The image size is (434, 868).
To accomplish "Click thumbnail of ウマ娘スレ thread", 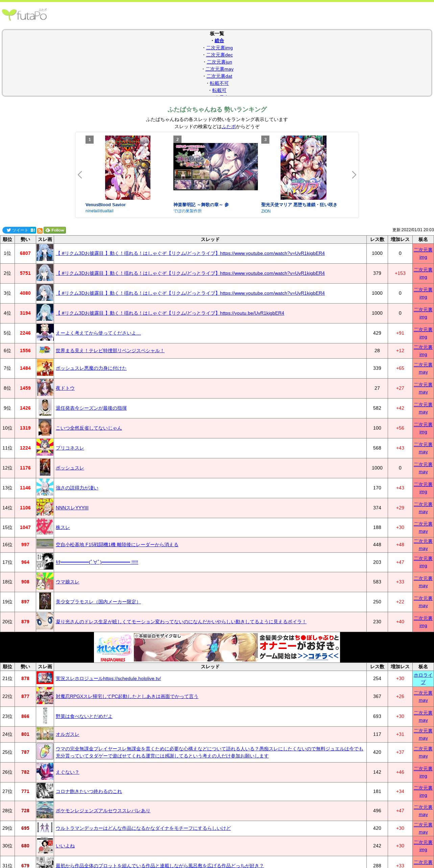I will tap(45, 582).
